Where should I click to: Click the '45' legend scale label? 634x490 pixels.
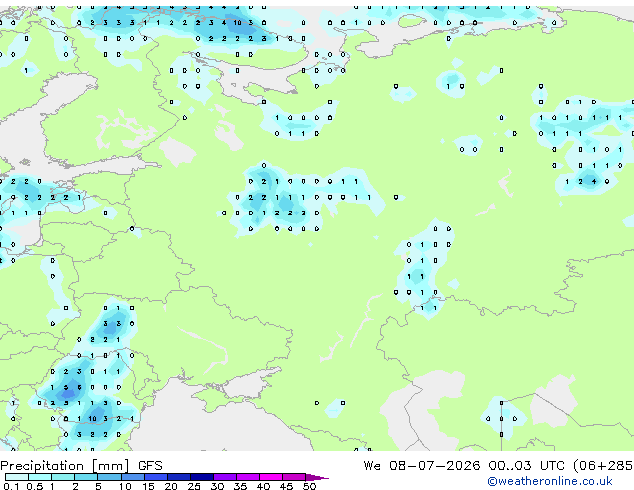coord(286,486)
